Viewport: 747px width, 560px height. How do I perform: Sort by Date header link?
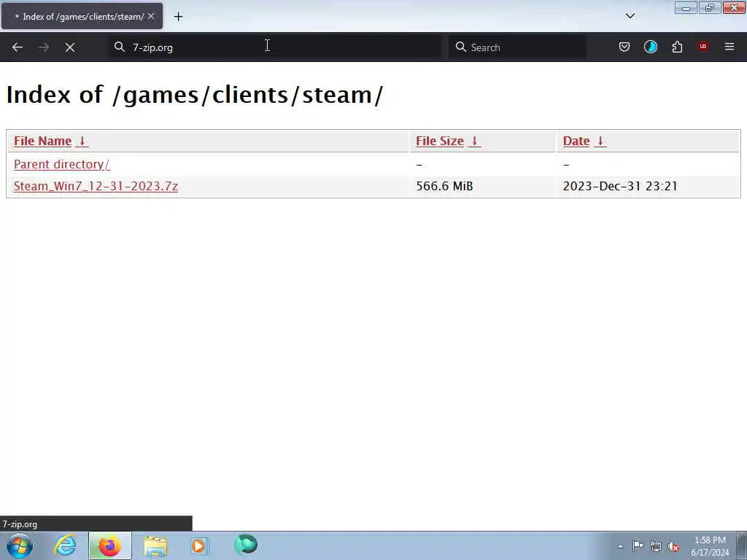click(576, 141)
